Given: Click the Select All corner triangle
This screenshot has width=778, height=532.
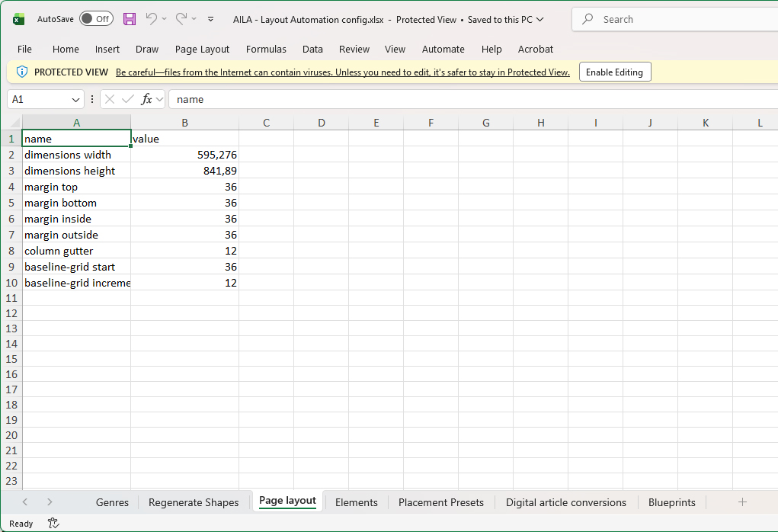Looking at the screenshot, I should pyautogui.click(x=15, y=122).
